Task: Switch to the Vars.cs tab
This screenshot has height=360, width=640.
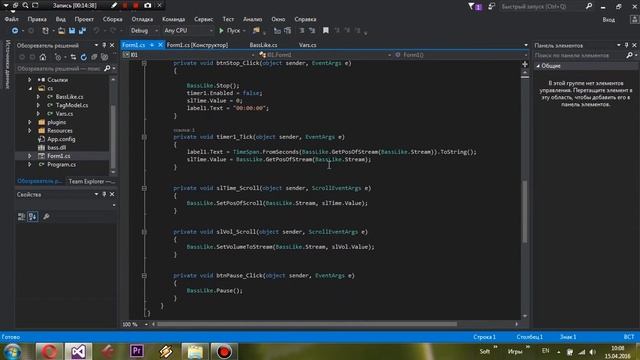Action: point(307,45)
